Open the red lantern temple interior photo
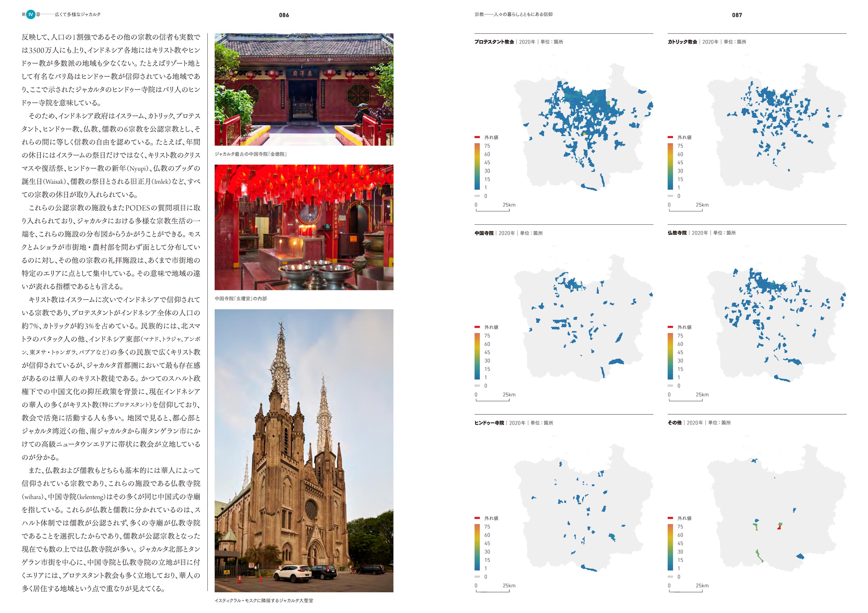The width and height of the screenshot is (868, 613). [304, 227]
